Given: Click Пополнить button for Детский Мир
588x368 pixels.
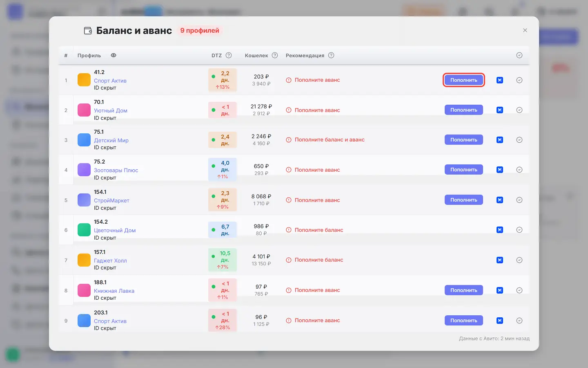Looking at the screenshot, I should tap(464, 140).
